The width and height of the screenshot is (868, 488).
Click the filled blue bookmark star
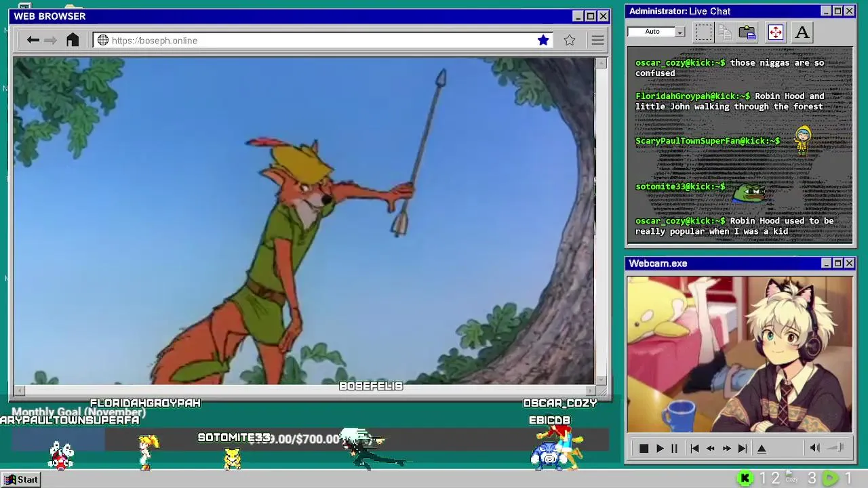point(543,40)
